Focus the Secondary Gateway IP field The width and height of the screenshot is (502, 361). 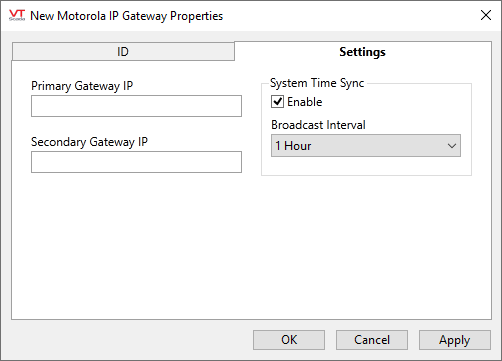(136, 162)
